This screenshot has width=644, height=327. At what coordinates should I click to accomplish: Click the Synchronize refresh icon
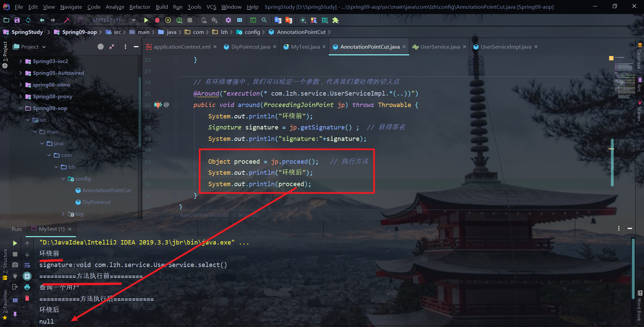tap(28, 20)
